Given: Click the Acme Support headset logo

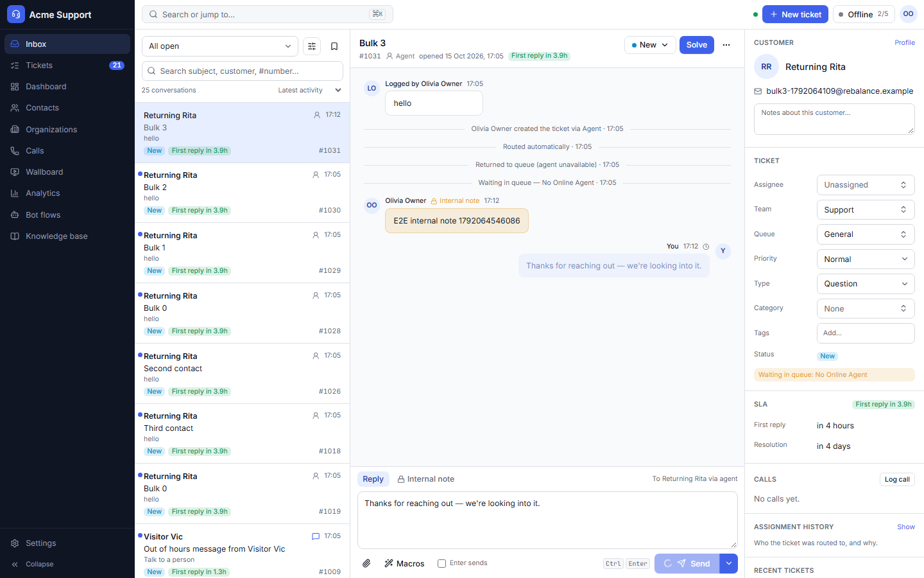Looking at the screenshot, I should point(16,14).
